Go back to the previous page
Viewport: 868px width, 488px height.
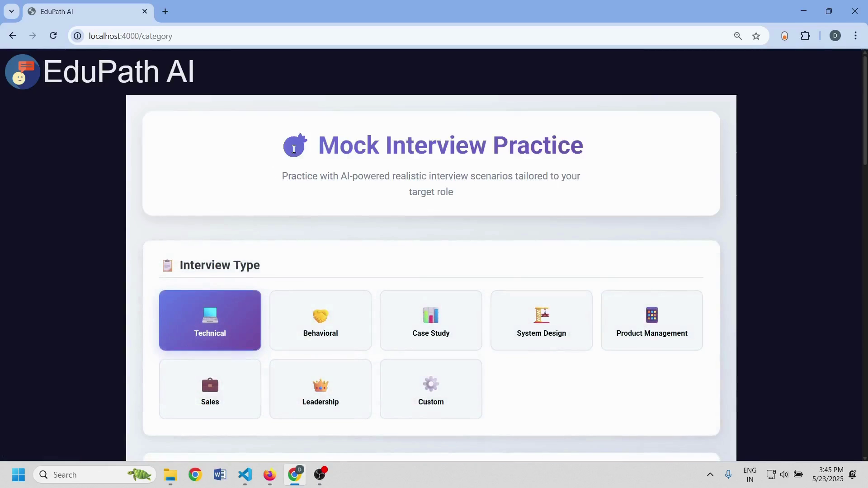coord(12,36)
